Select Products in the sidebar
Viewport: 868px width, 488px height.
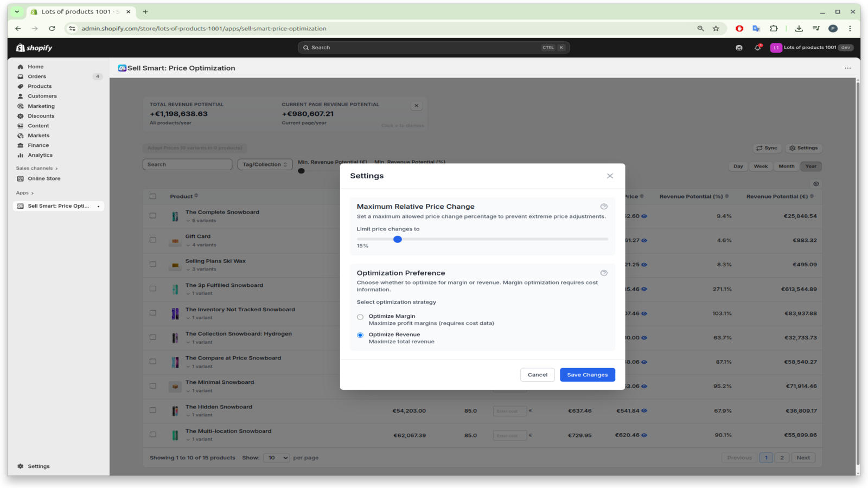click(39, 86)
